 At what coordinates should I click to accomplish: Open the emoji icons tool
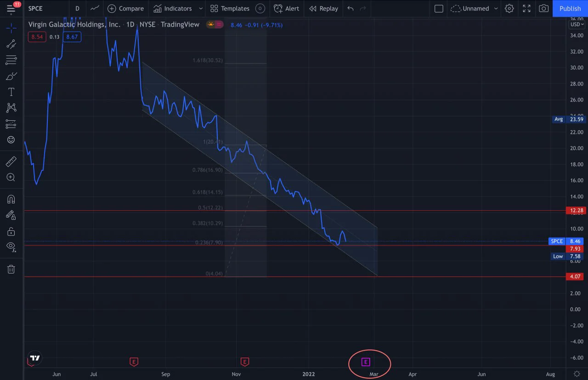(11, 140)
